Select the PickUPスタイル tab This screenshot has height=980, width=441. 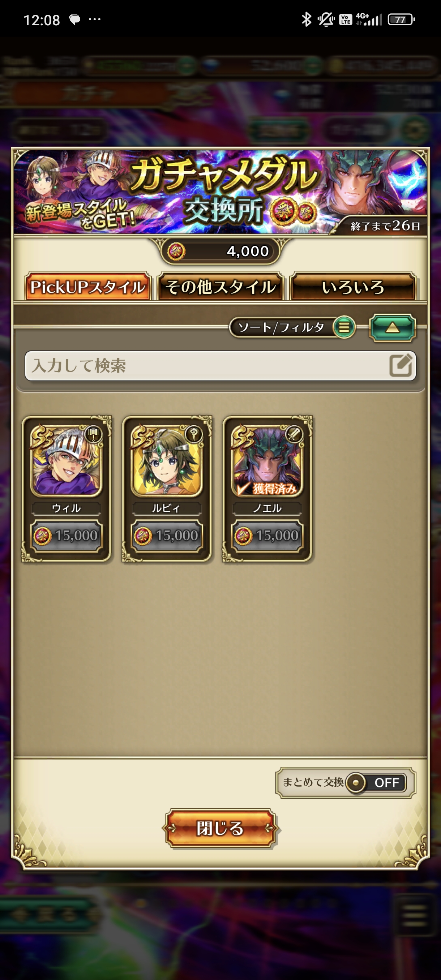click(87, 287)
